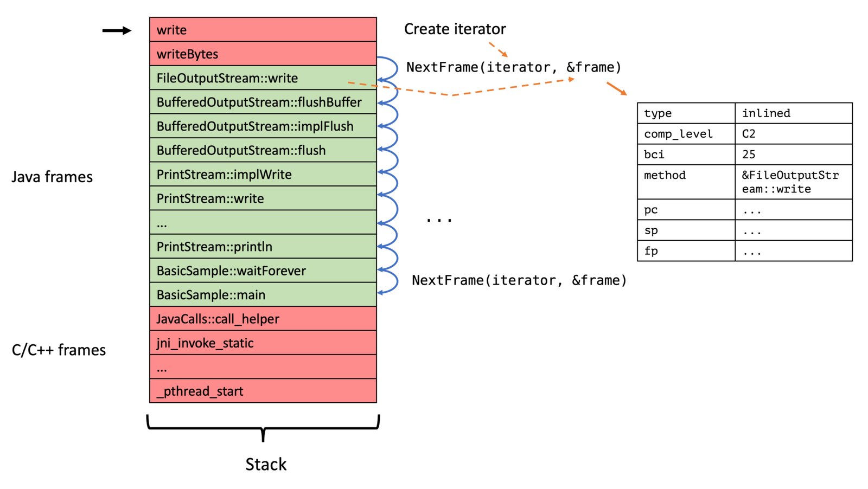Viewport: 868px width, 489px height.
Task: Click the upper NextFrame(iterator, &frame) text
Action: pyautogui.click(x=513, y=67)
